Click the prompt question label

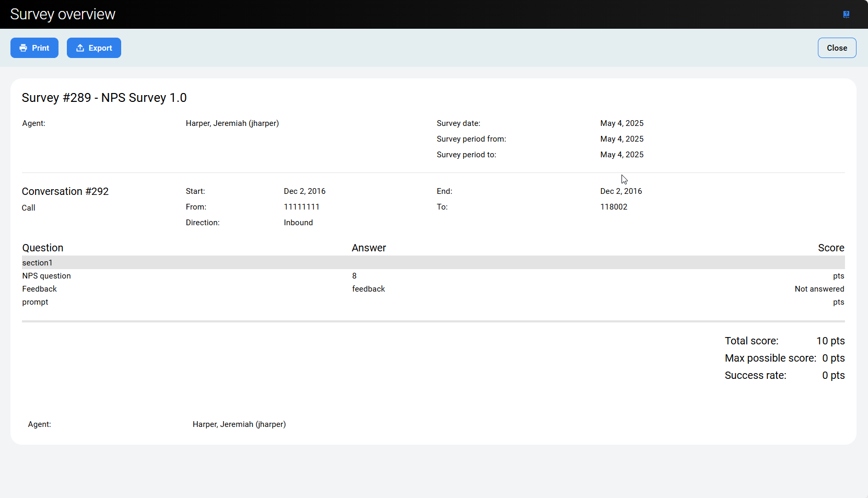(x=35, y=302)
